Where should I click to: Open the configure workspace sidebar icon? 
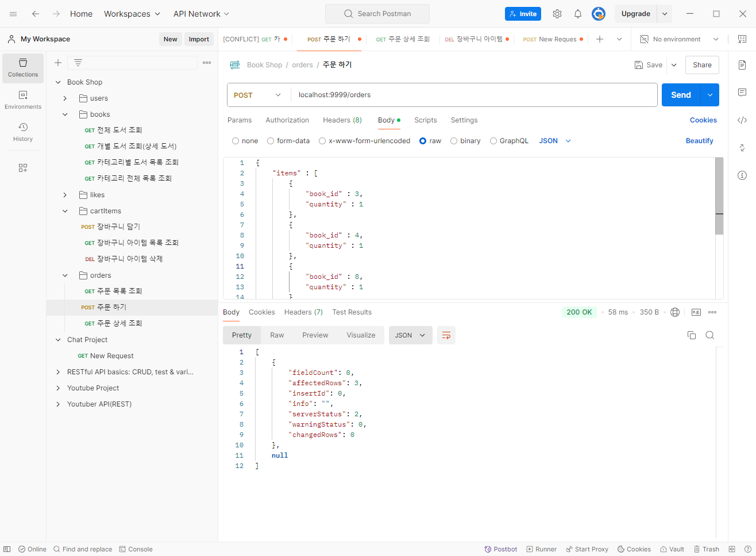coord(23,168)
